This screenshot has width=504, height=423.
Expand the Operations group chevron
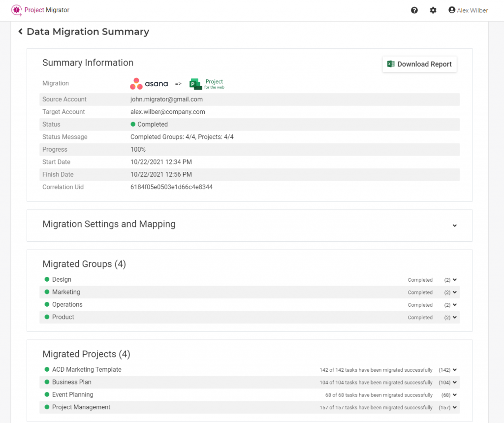point(455,305)
